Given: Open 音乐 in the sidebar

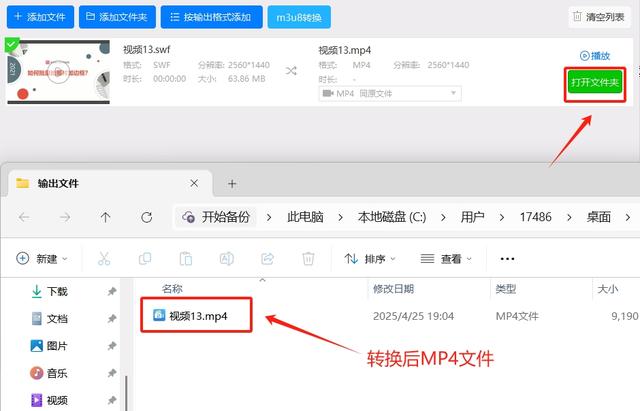Looking at the screenshot, I should pyautogui.click(x=49, y=373).
